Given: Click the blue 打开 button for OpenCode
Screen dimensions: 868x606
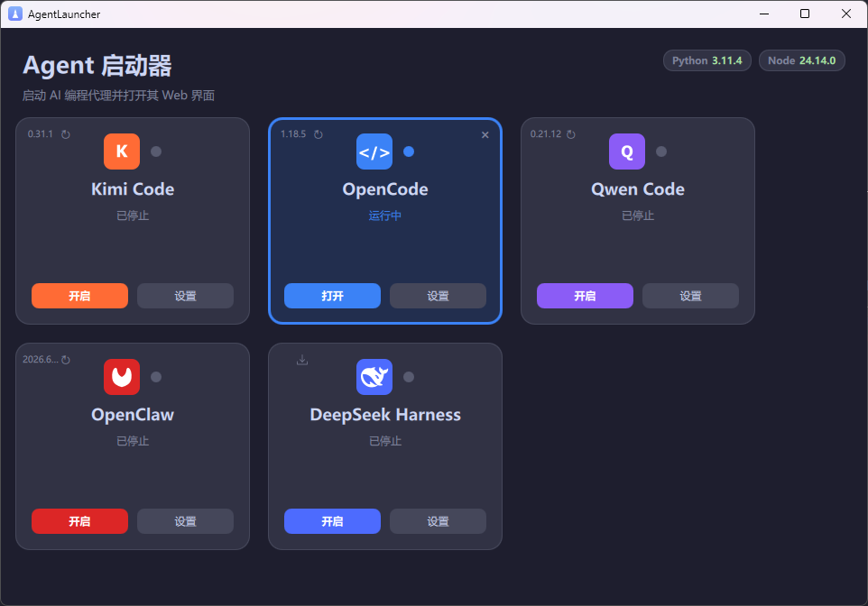Looking at the screenshot, I should pyautogui.click(x=332, y=296).
